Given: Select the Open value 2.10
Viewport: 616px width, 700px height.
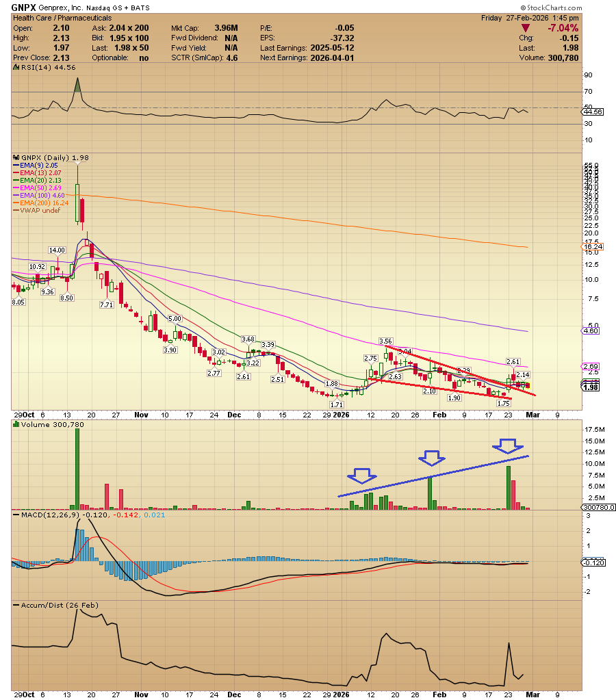Looking at the screenshot, I should point(61,28).
